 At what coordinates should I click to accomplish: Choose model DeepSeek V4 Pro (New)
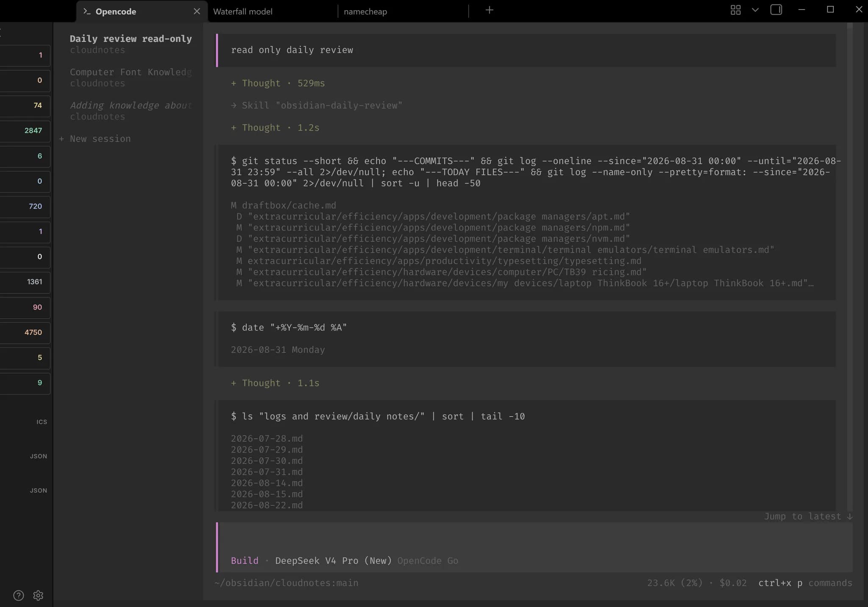tap(334, 561)
